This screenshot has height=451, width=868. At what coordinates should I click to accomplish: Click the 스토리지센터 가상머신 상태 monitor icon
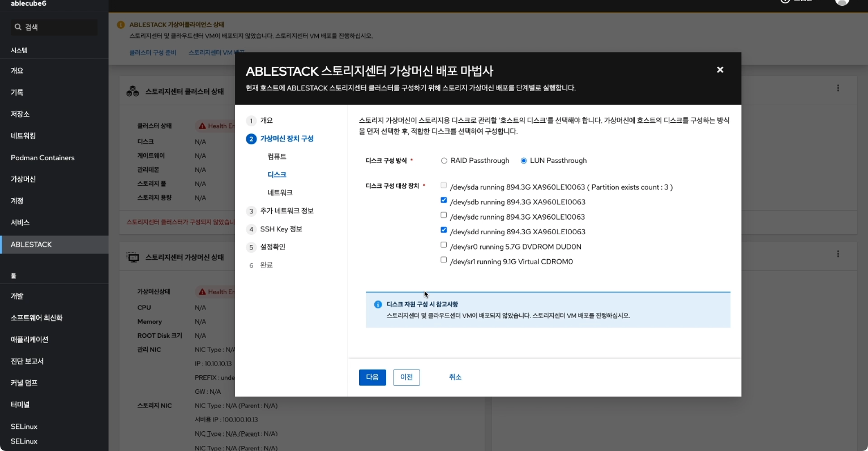tap(133, 257)
